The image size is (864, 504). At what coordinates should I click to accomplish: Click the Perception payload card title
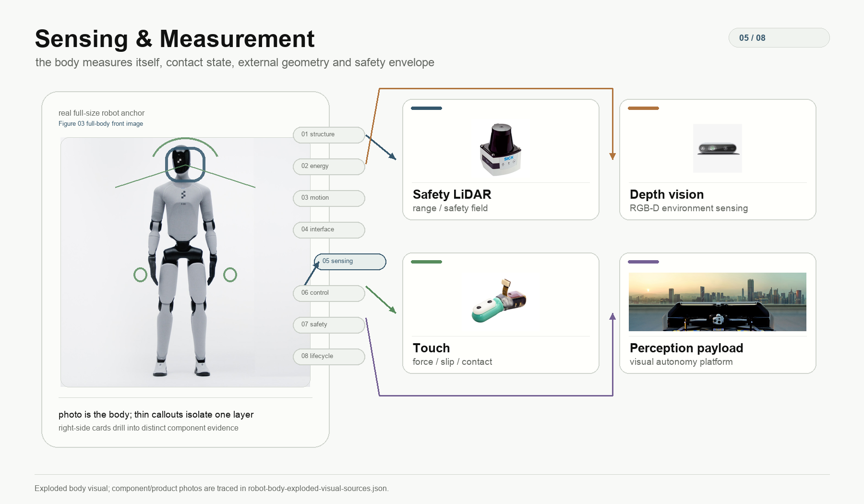686,348
